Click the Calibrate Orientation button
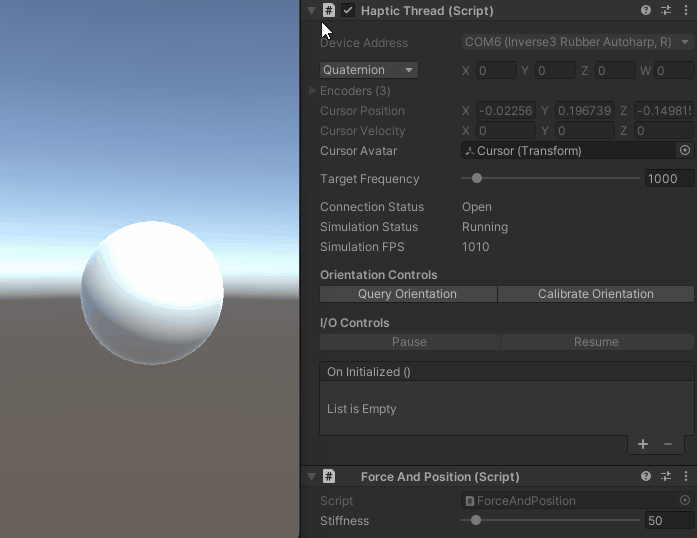Screen dimensions: 697x538 pyautogui.click(x=596, y=294)
